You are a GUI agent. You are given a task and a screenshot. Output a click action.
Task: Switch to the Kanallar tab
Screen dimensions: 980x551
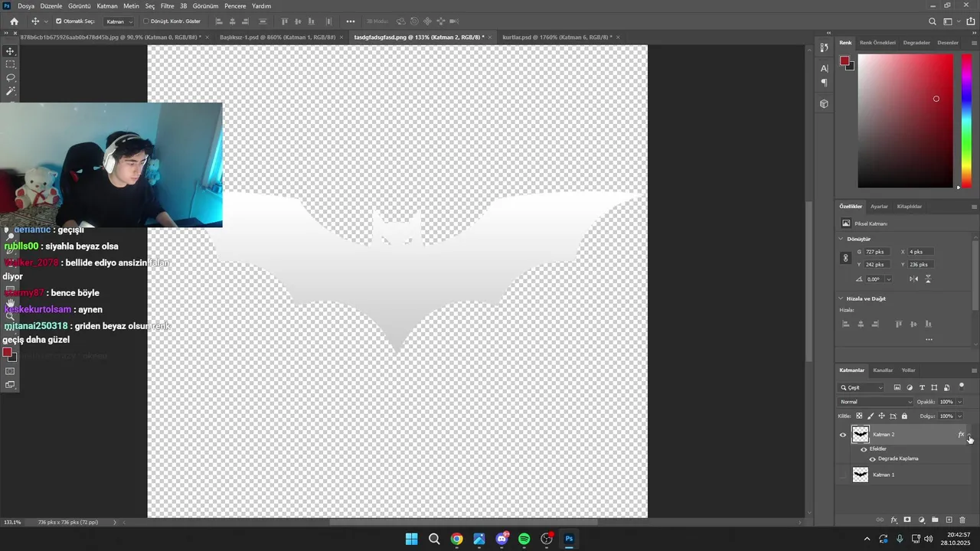click(x=883, y=370)
